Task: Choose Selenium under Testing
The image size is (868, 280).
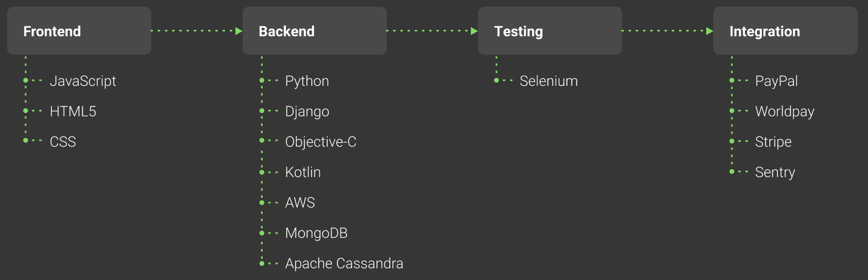Action: [549, 81]
